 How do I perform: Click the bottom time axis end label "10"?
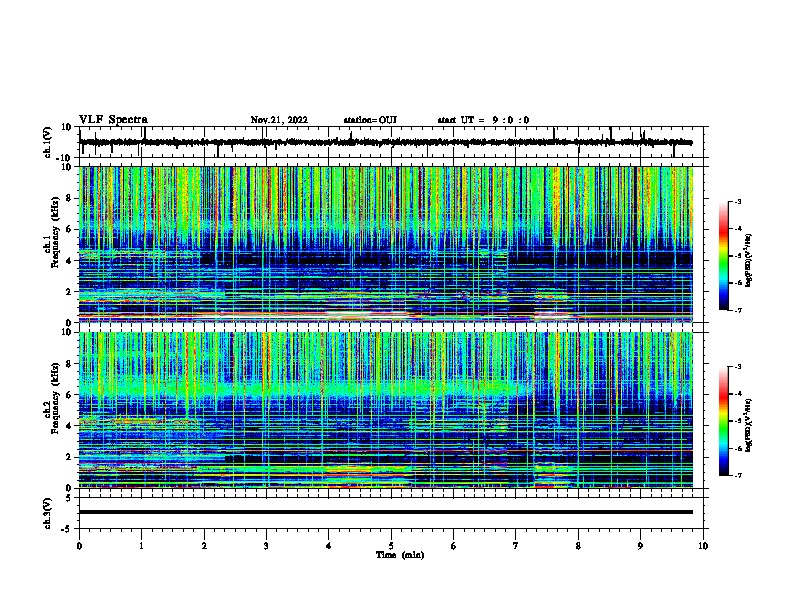coord(703,545)
